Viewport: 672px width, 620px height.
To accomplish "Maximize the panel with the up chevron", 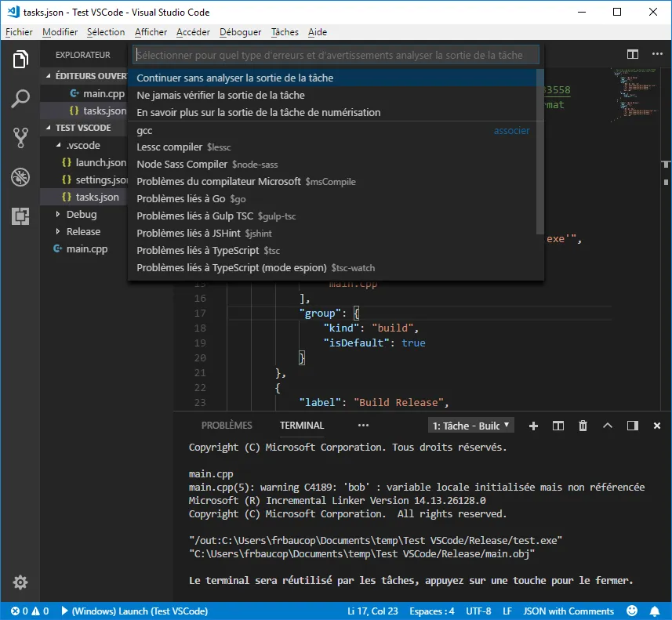I will (x=608, y=426).
